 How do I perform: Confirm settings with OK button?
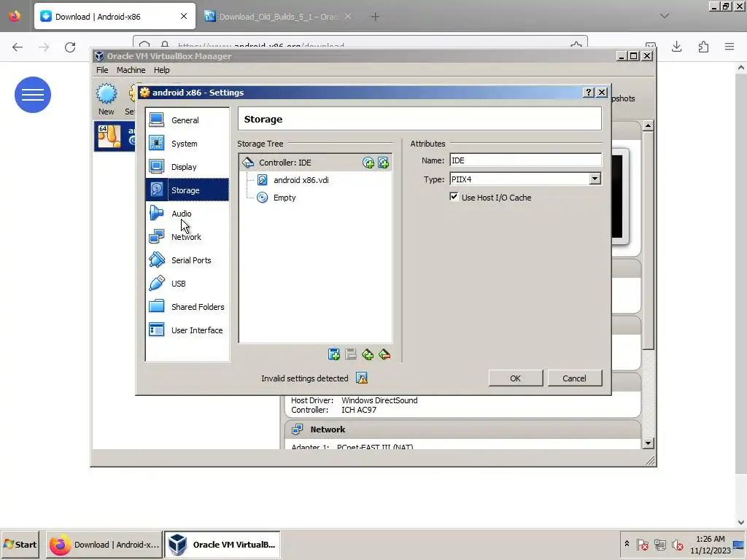[516, 378]
